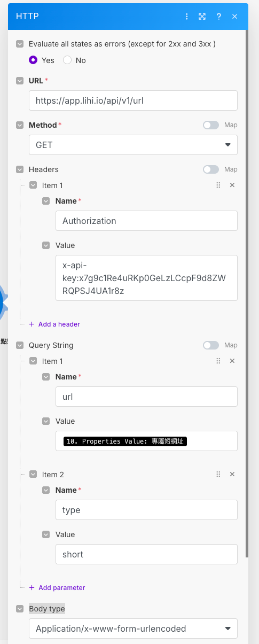Select the No radio button for error evaluation
This screenshot has width=259, height=644.
pyautogui.click(x=67, y=60)
